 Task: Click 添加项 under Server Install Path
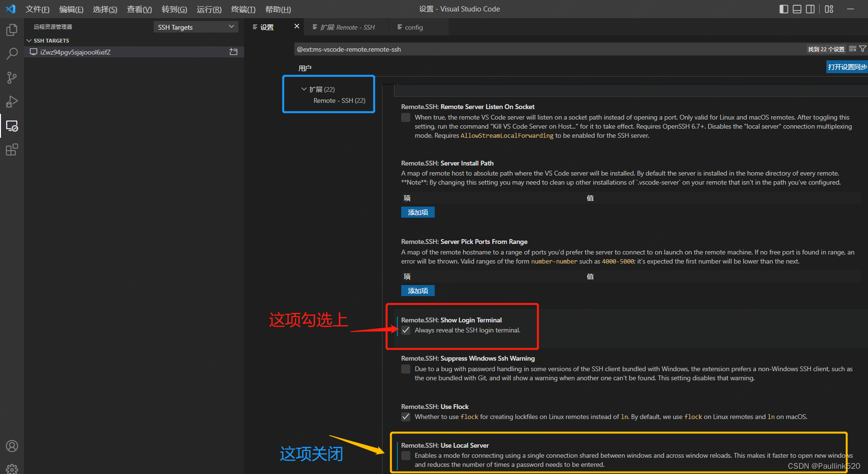[418, 212]
